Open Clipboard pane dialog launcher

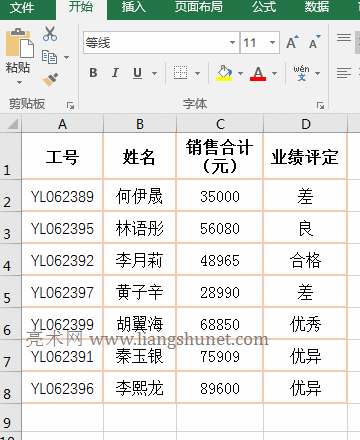pos(70,106)
